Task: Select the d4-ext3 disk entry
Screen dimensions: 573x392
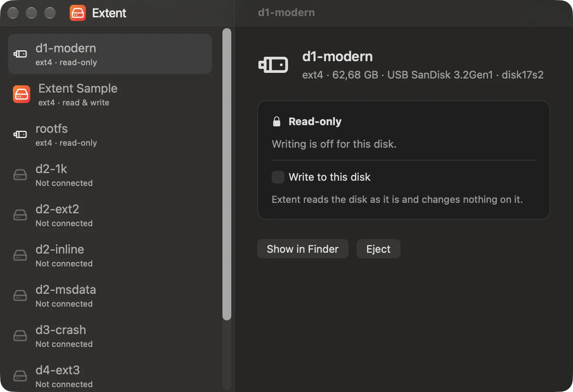Action: (x=110, y=374)
